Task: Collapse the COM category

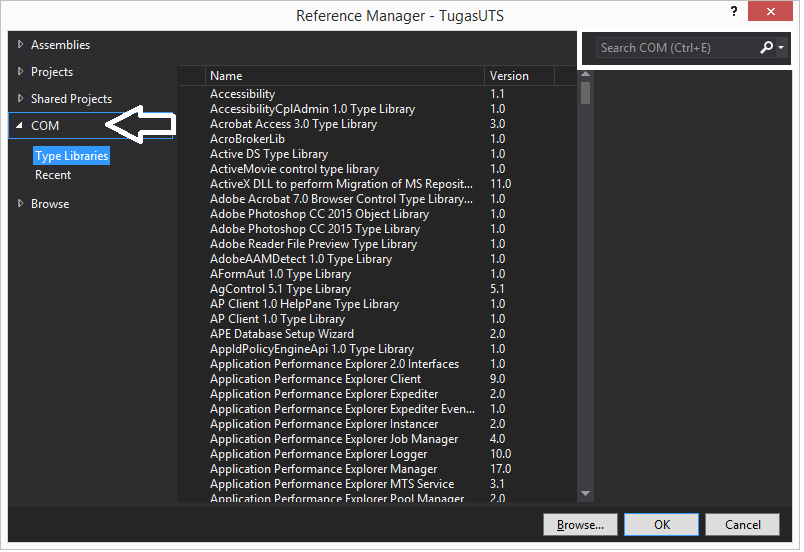Action: coord(19,126)
